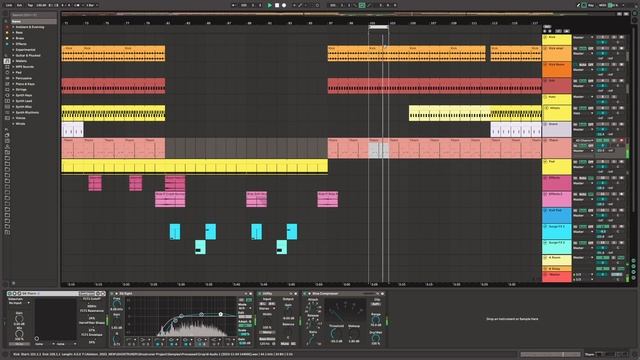Screen dimensions: 640x360
Task: Expand the Guitar & Plucked browser folder
Action: 13,55
